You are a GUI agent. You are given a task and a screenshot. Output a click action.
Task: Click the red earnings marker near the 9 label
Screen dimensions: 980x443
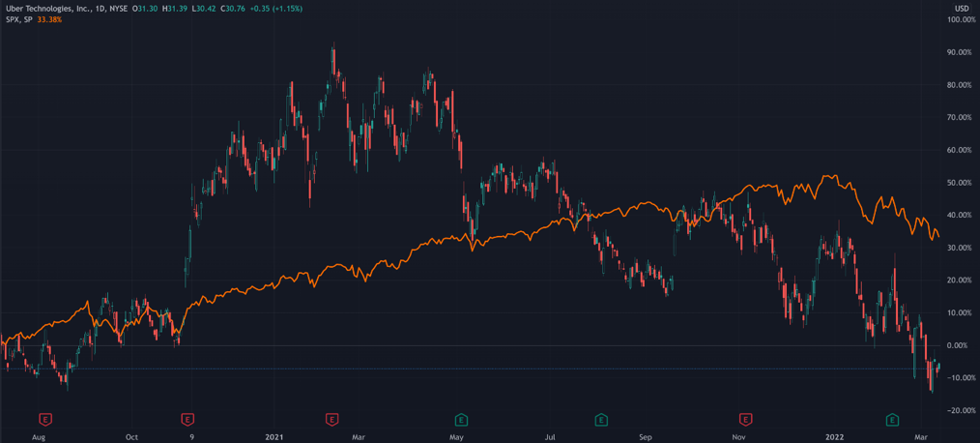pyautogui.click(x=187, y=420)
